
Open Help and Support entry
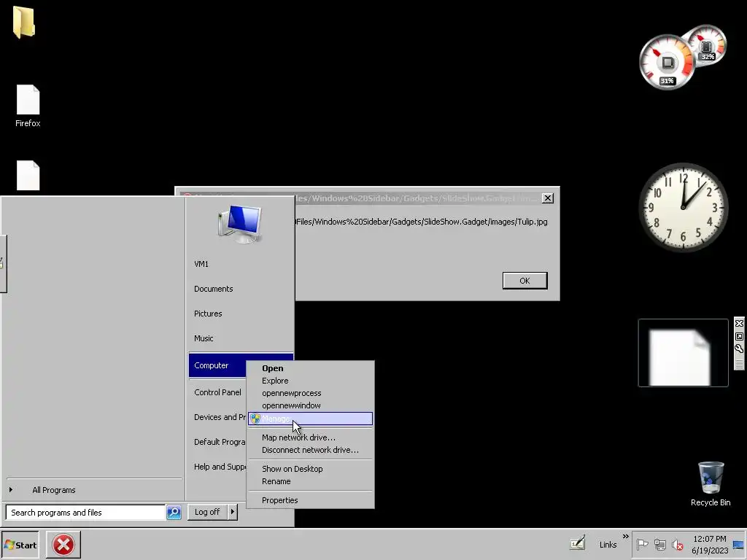coord(217,467)
